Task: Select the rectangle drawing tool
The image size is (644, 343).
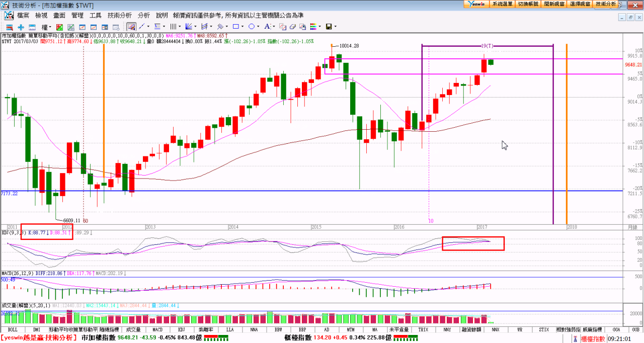Action: click(235, 27)
